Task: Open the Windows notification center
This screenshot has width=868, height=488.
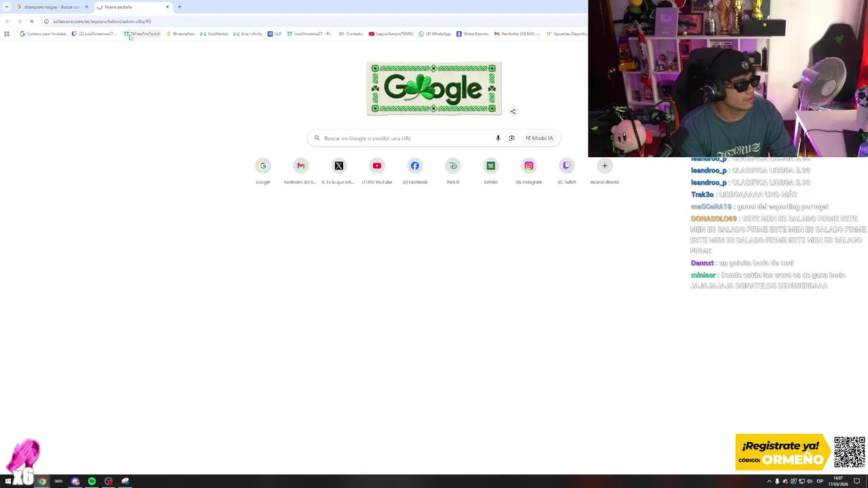Action: (x=856, y=481)
